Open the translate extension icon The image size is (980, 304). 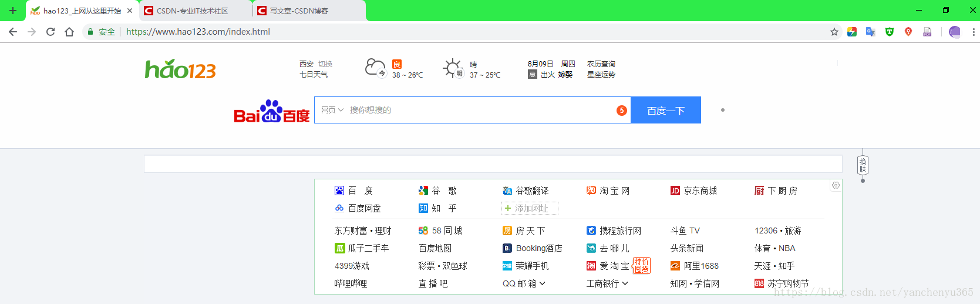coord(871,32)
